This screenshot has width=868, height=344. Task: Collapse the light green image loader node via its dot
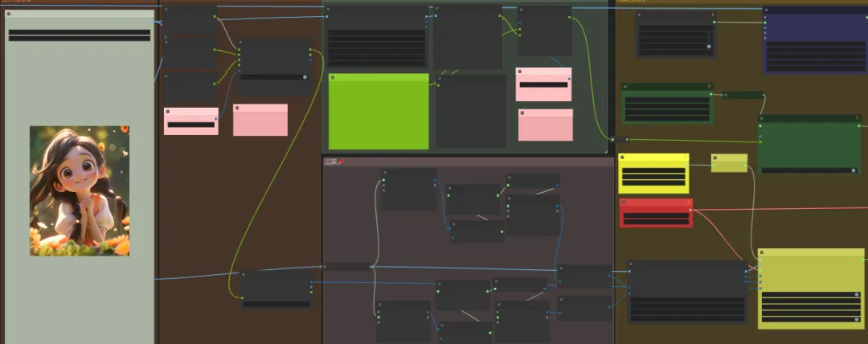9,14
